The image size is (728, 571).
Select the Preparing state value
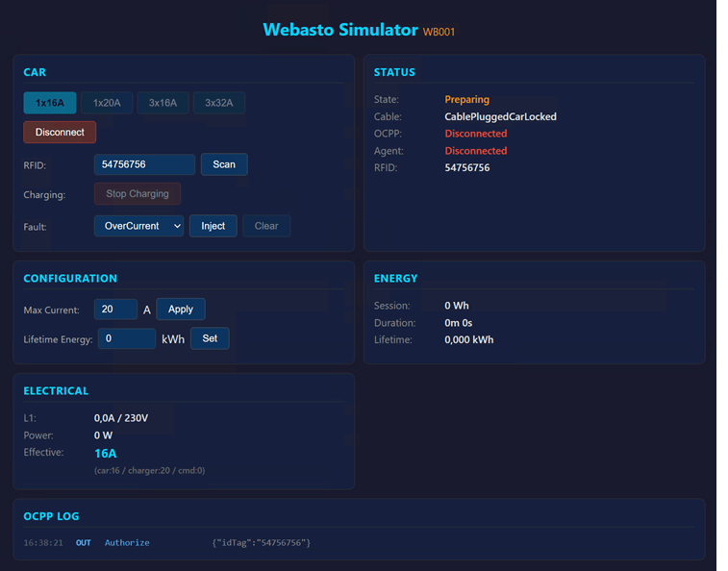pyautogui.click(x=467, y=99)
